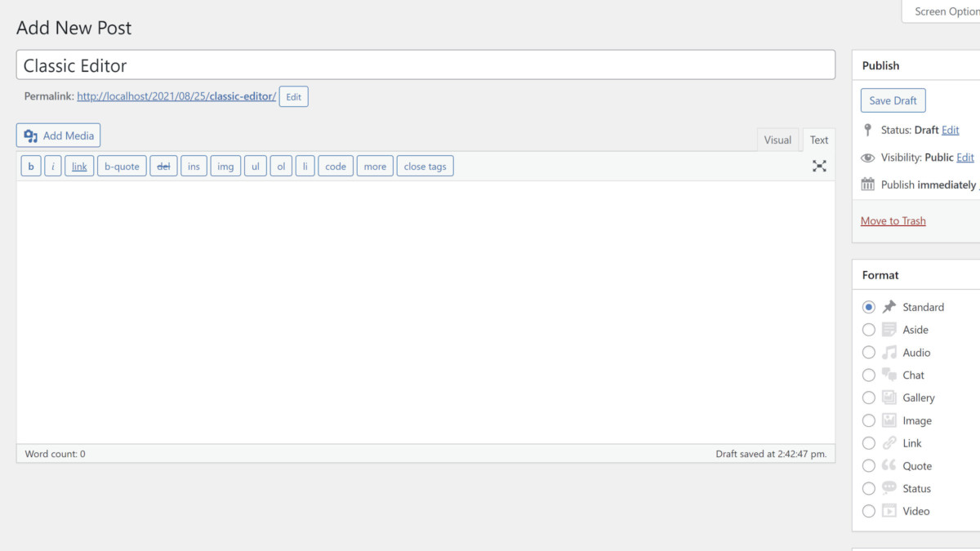This screenshot has width=980, height=551.
Task: Switch to the Visual editor tab
Action: point(777,140)
